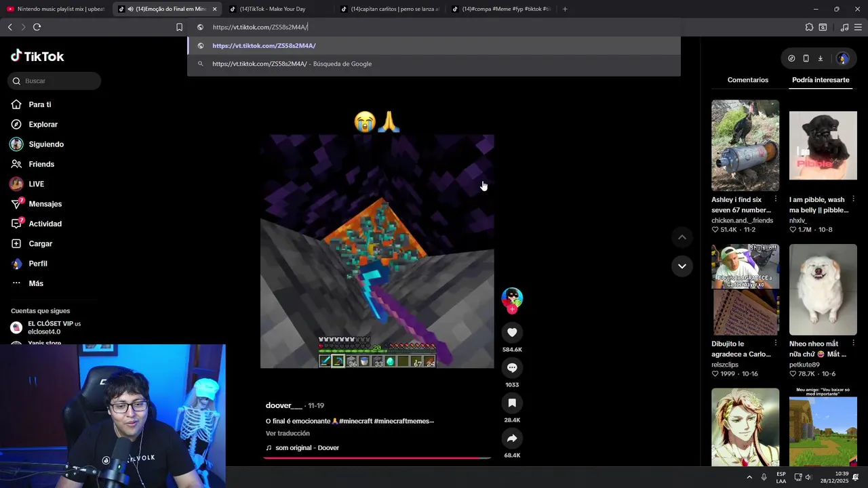The width and height of the screenshot is (868, 488).
Task: Open comments with the speech bubble icon
Action: click(x=512, y=367)
